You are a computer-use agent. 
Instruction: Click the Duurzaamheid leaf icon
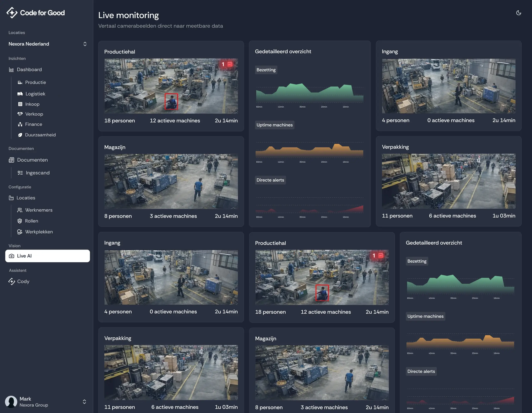coord(20,135)
